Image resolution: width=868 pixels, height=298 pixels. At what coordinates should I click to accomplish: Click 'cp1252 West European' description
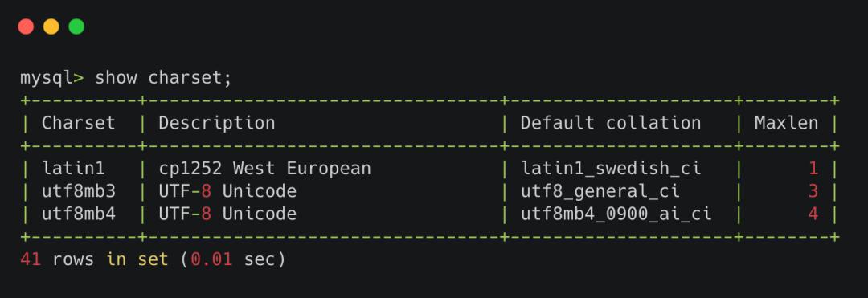pos(264,169)
